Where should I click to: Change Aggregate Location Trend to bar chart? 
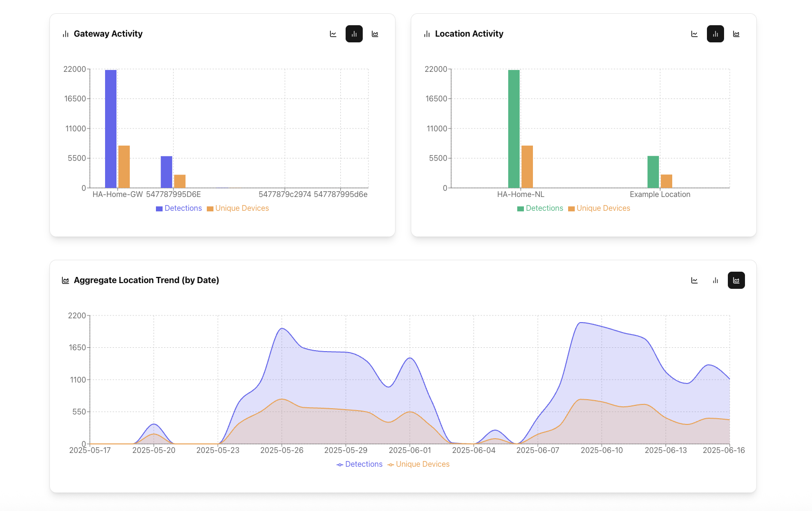[x=715, y=280]
